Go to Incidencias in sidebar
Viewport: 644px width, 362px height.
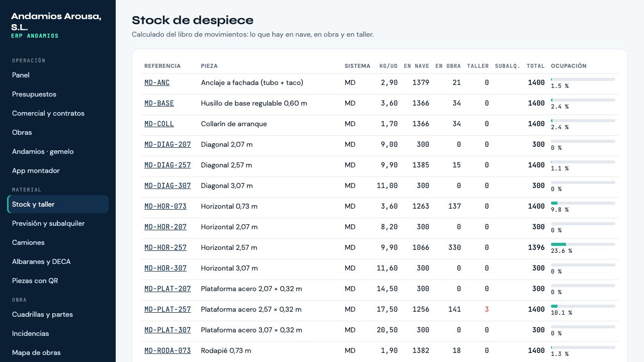58,333
